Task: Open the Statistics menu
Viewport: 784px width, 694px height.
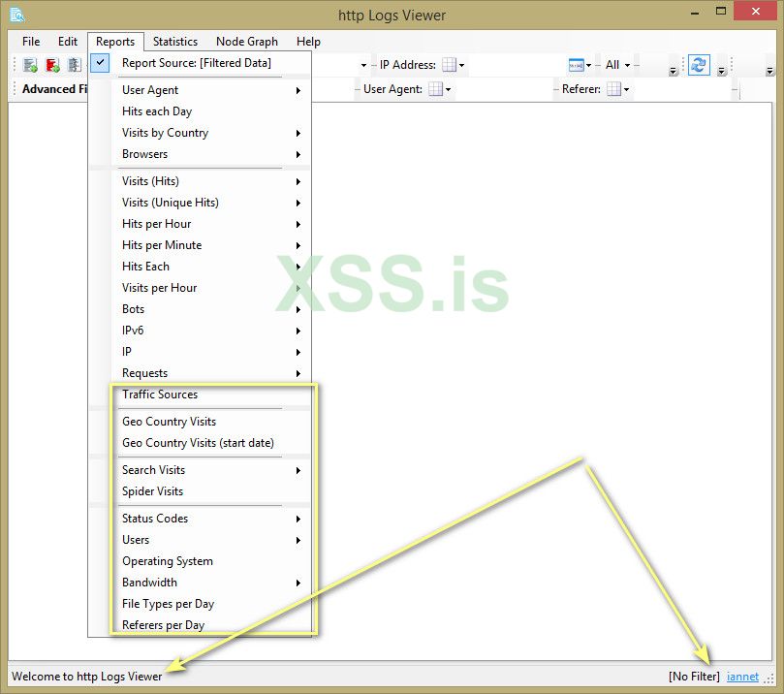Action: click(175, 42)
